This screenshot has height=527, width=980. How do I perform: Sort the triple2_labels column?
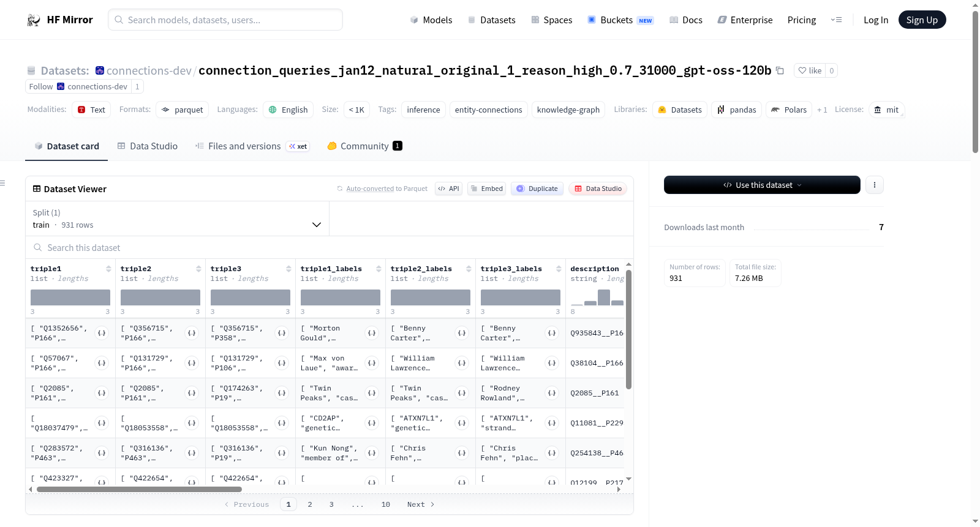pos(469,269)
